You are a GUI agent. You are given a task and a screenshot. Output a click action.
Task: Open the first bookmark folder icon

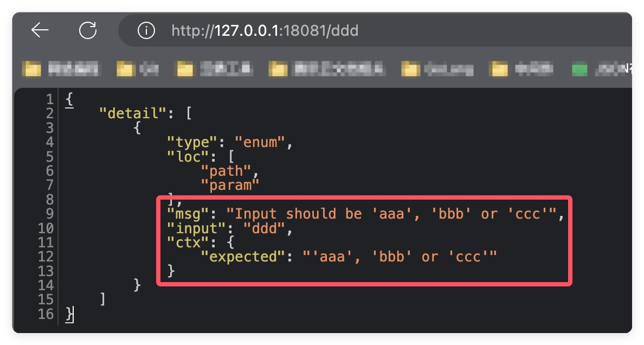32,69
